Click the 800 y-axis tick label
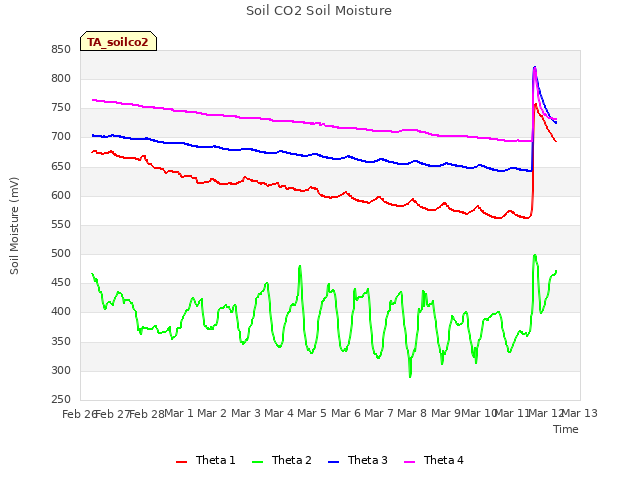This screenshot has height=480, width=640. click(x=61, y=79)
